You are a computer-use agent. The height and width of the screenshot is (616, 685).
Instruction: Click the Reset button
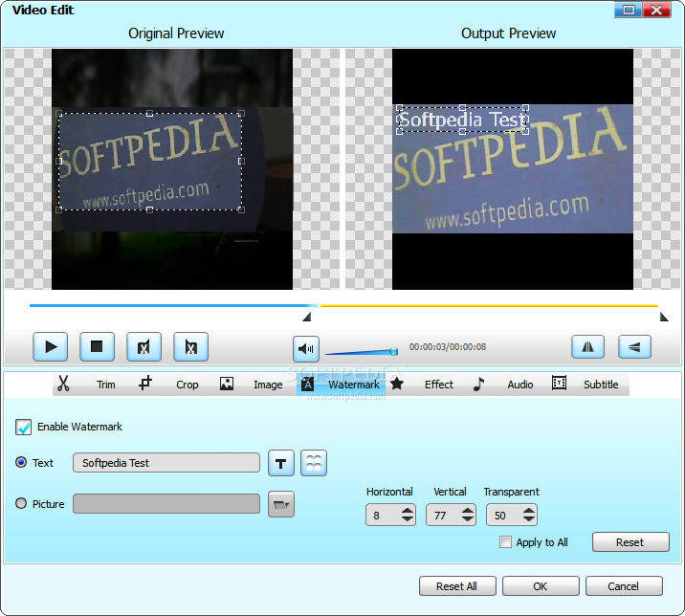coord(630,542)
